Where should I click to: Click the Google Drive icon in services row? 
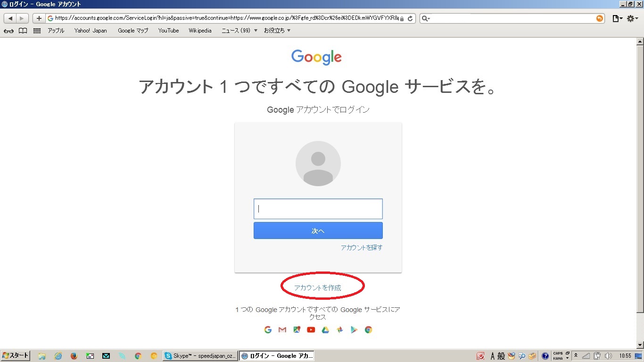325,330
